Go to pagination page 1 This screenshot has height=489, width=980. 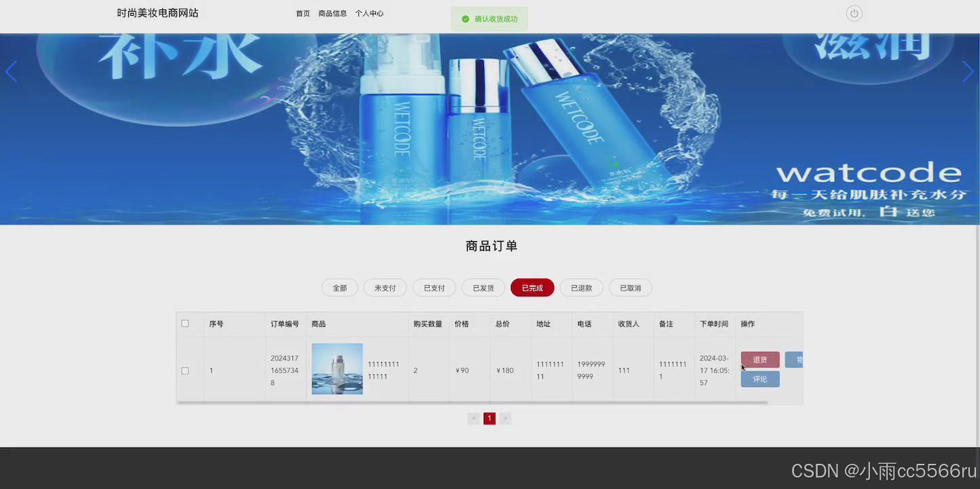[489, 418]
